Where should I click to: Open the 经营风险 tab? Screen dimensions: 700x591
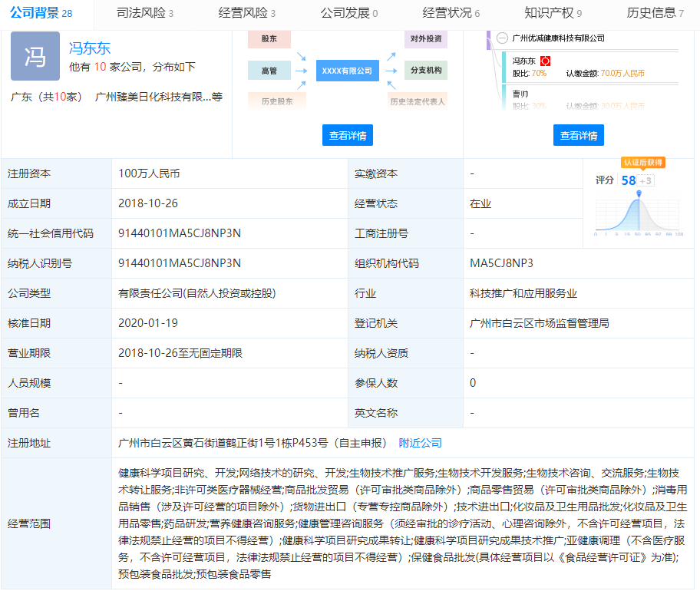coord(246,13)
